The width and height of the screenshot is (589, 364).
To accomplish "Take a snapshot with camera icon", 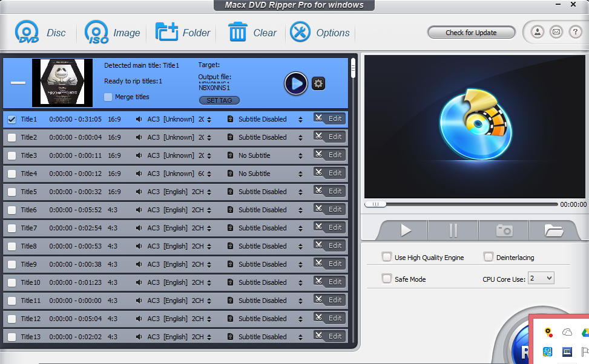I will [x=504, y=230].
